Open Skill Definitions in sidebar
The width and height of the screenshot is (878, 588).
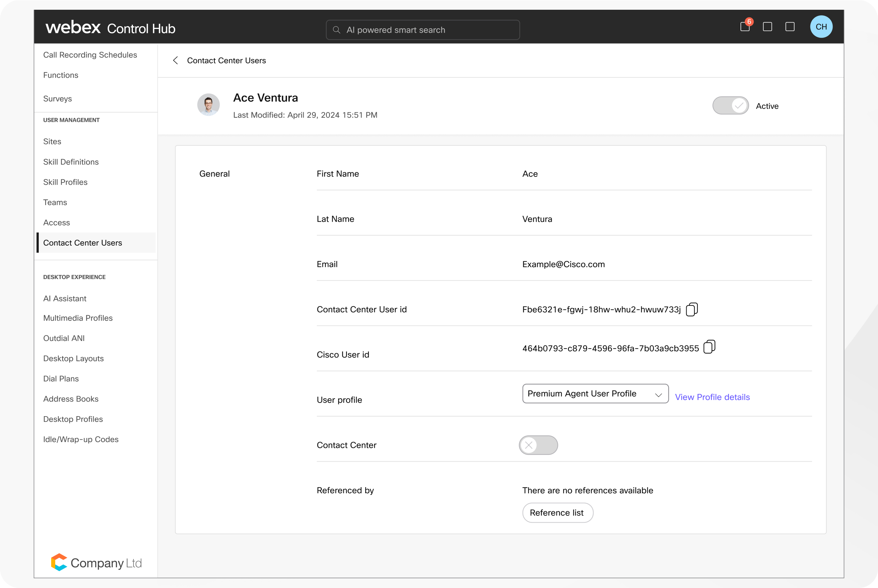pos(71,162)
